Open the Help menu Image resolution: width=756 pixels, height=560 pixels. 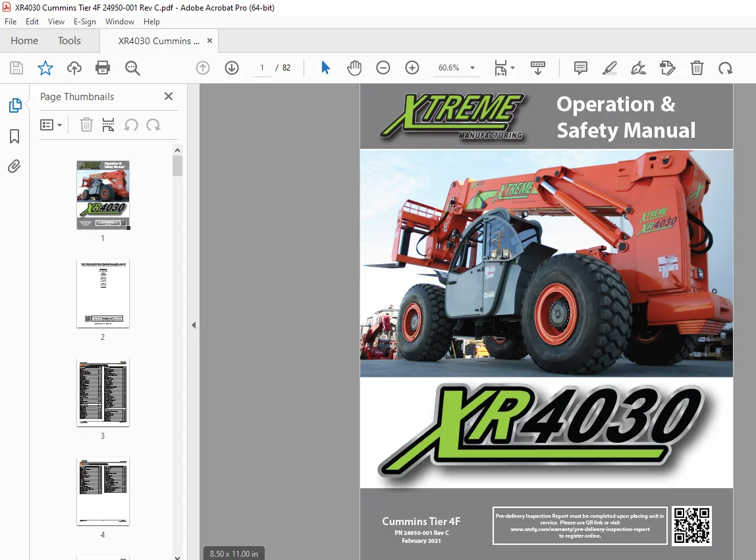tap(151, 22)
